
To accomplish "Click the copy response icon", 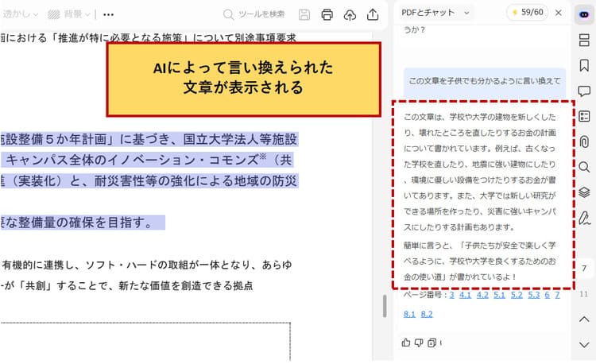I will click(432, 343).
